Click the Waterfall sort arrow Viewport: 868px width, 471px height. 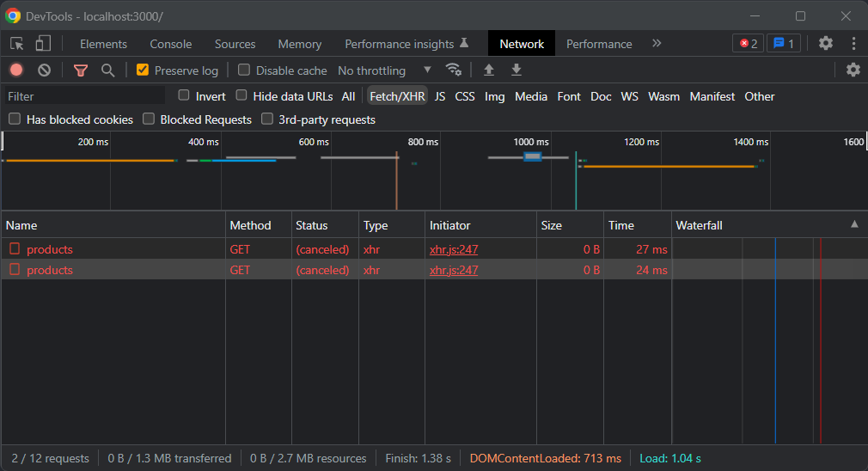pyautogui.click(x=854, y=224)
